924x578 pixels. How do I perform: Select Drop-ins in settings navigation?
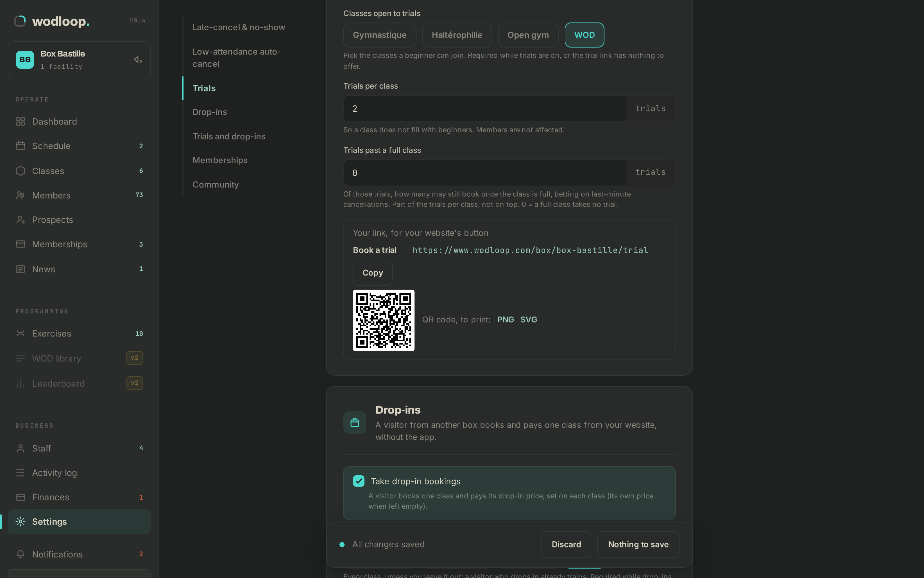click(x=210, y=112)
